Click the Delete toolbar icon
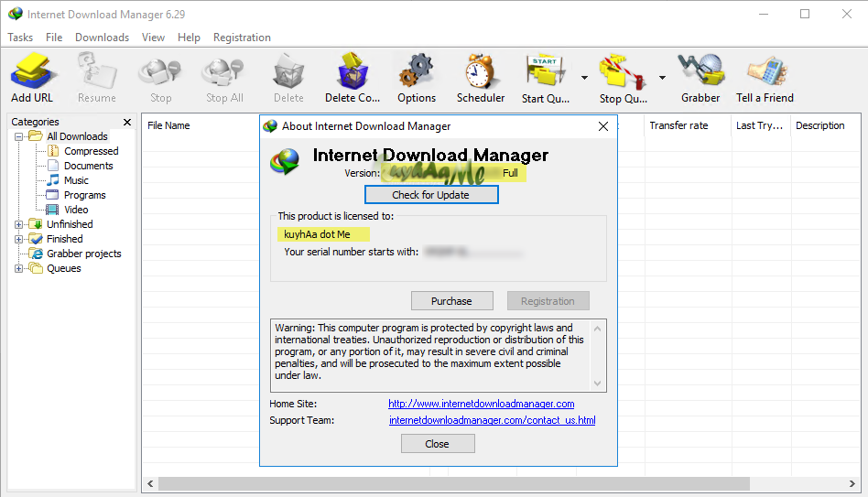Viewport: 868px width, 497px height. pos(288,70)
